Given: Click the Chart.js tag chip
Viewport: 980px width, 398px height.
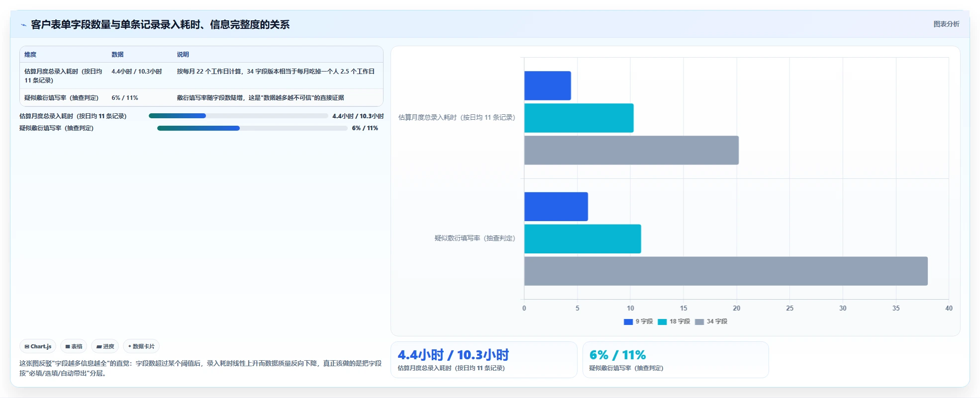Looking at the screenshot, I should click(38, 346).
